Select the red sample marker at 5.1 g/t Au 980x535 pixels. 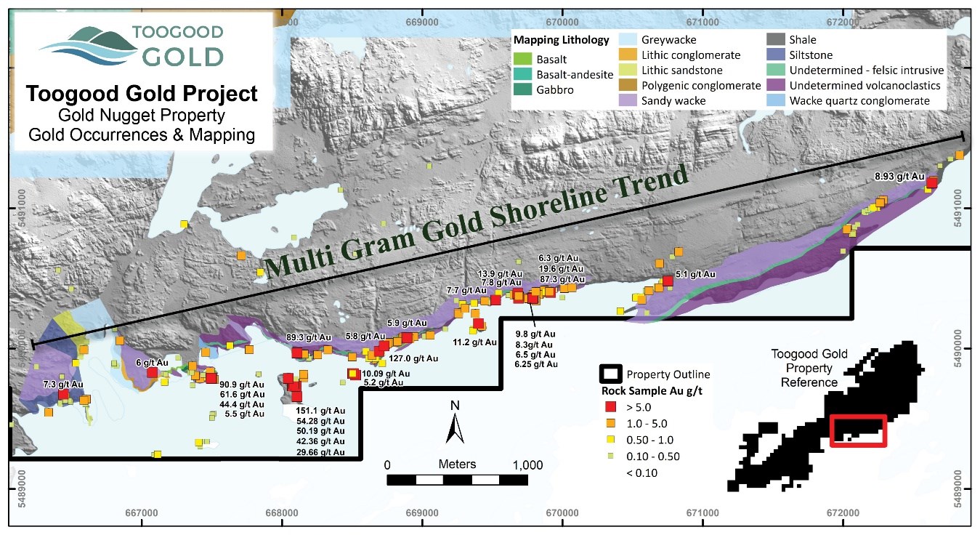(x=667, y=281)
